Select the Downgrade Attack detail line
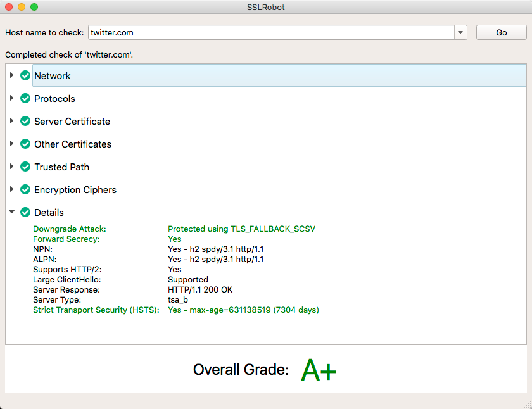Image resolution: width=532 pixels, height=409 pixels. [x=70, y=229]
